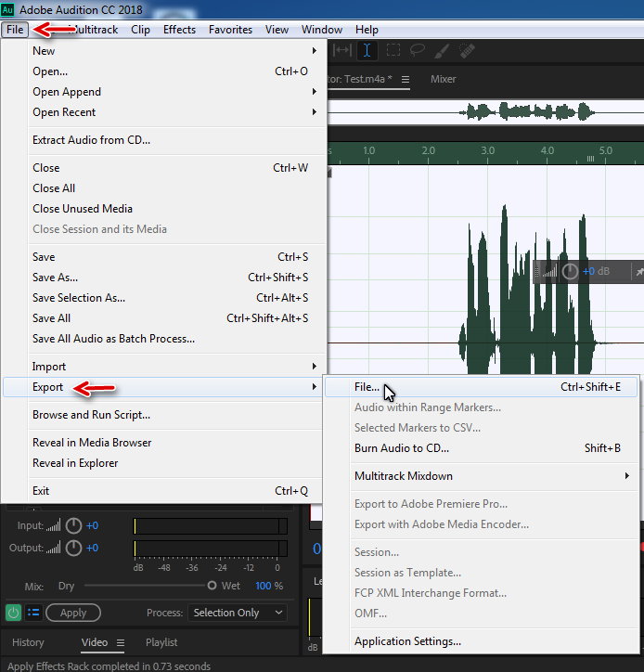Toggle the effects rack power button

click(x=14, y=613)
